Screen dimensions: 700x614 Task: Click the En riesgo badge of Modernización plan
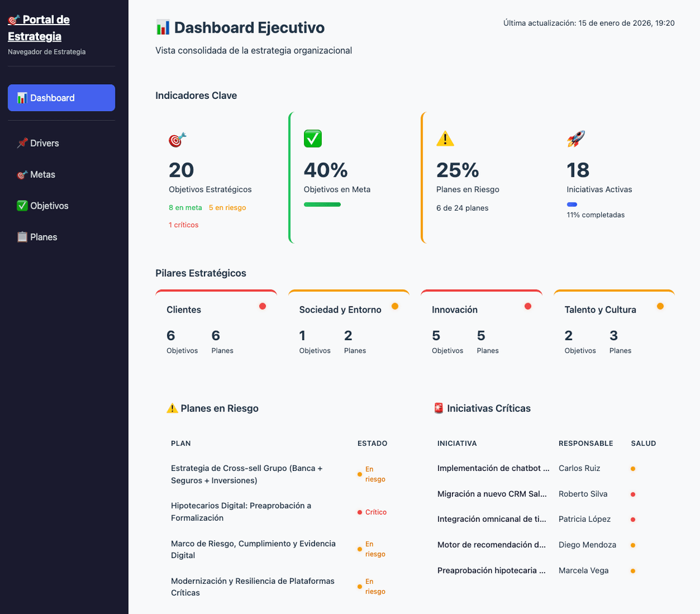tap(371, 587)
